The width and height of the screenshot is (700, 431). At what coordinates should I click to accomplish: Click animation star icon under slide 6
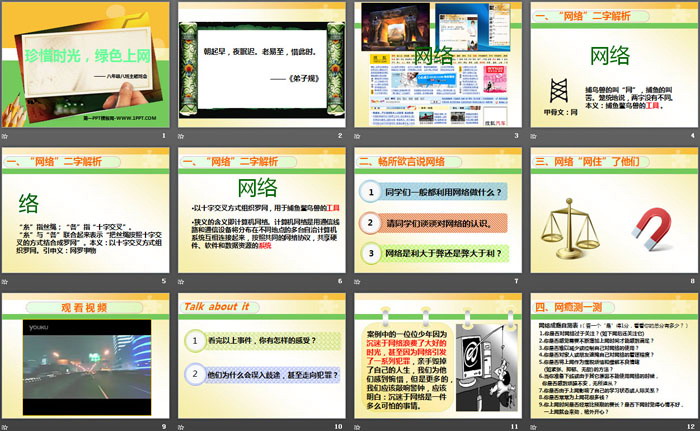click(181, 281)
